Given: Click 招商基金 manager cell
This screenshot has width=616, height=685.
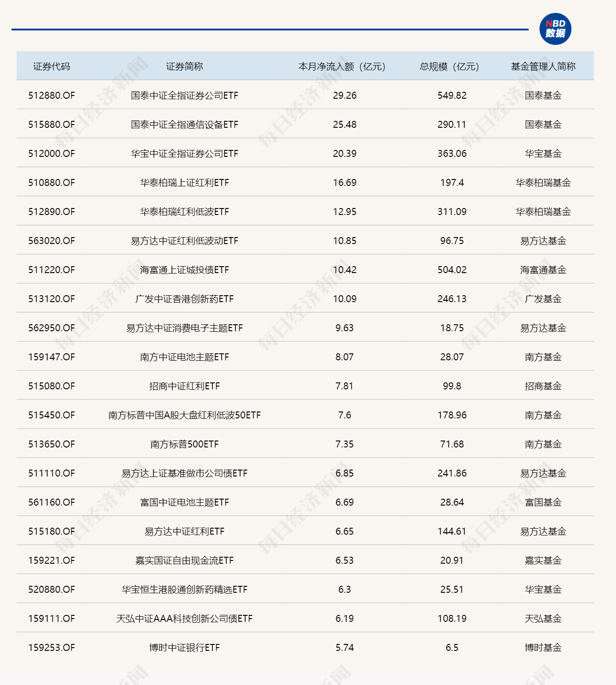Looking at the screenshot, I should pos(543,386).
